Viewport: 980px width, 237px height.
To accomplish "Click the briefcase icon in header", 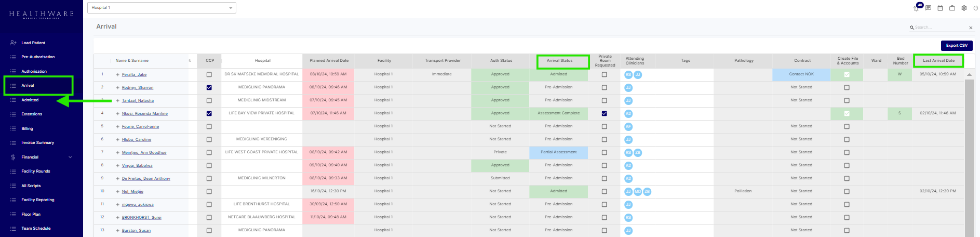I will pos(952,8).
